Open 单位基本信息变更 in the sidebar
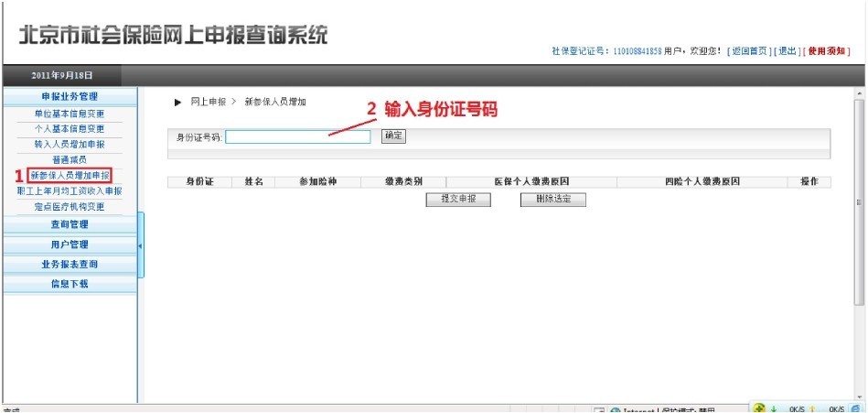This screenshot has width=868, height=413. point(70,114)
